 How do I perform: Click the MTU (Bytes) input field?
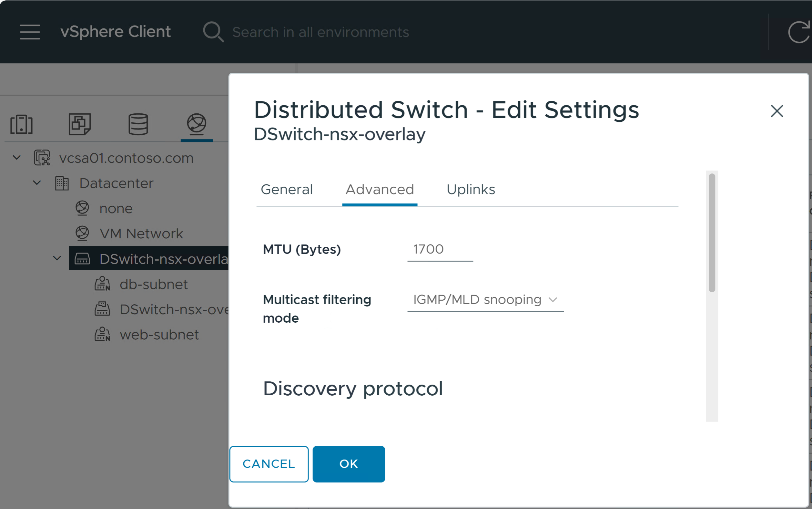(440, 249)
